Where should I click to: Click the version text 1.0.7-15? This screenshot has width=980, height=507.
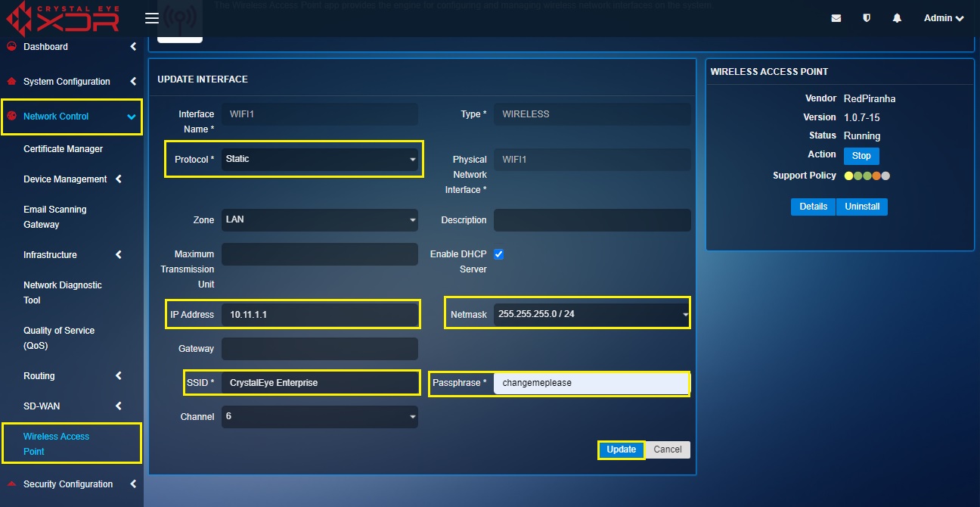coord(862,117)
